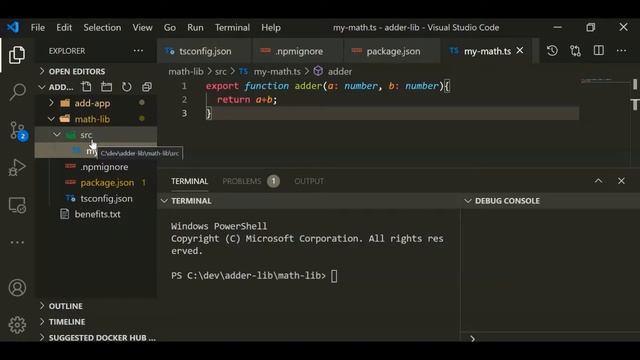The width and height of the screenshot is (640, 360).
Task: Open package.json in the file tree
Action: pos(96,182)
